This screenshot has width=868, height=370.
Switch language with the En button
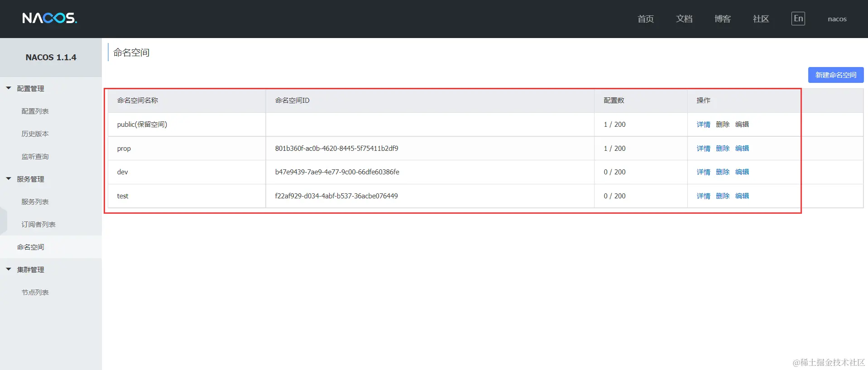click(x=798, y=19)
